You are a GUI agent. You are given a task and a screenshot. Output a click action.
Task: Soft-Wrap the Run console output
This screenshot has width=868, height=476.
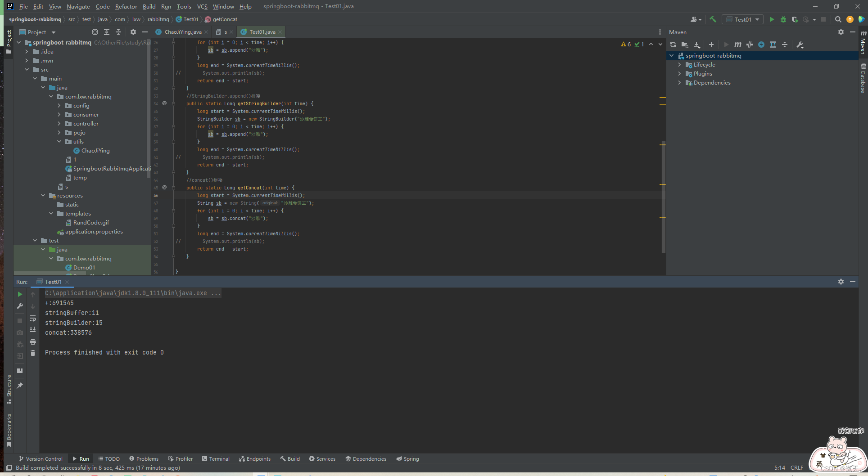click(33, 318)
